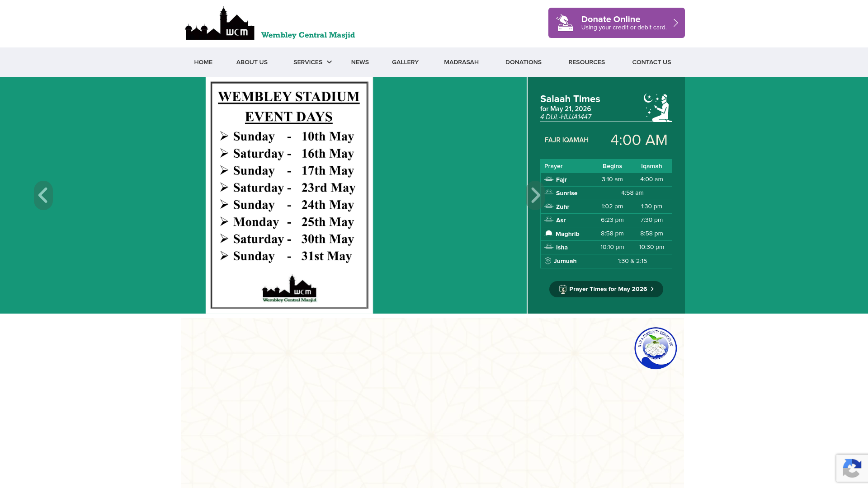Click Jumuah times 1:30 & 2:15
The image size is (868, 488).
[x=632, y=261]
